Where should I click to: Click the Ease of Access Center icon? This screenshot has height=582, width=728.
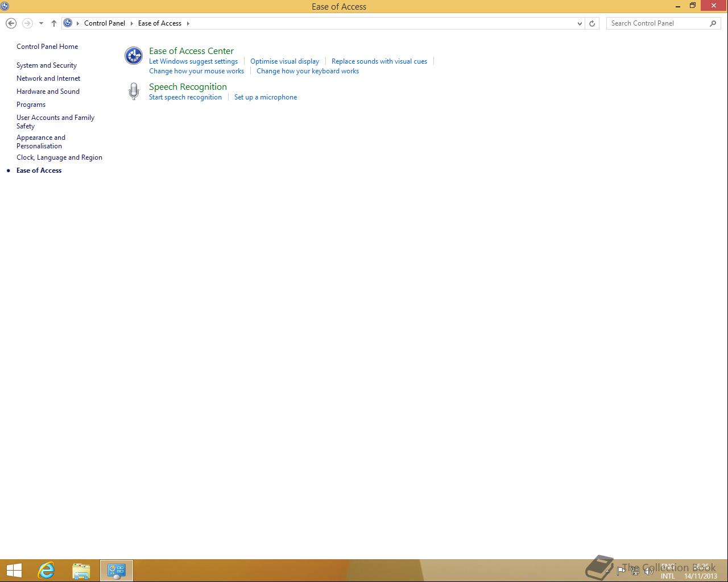(x=134, y=56)
